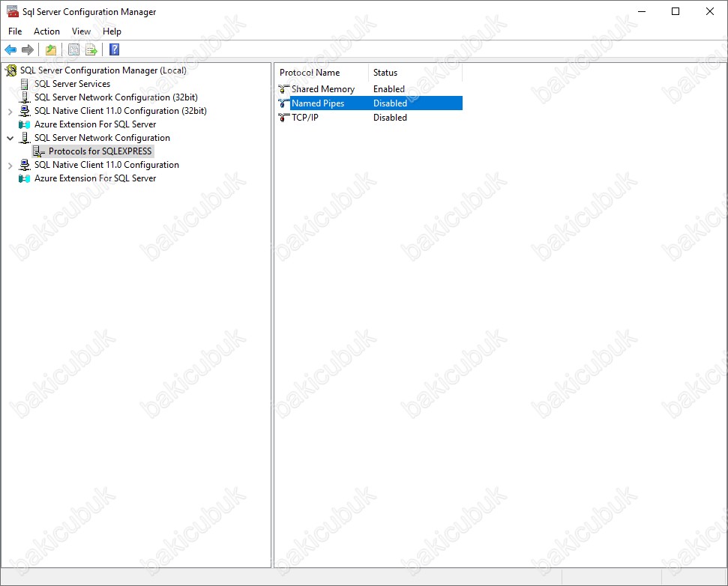Click the Disabled status of TCP/IP

[x=390, y=118]
